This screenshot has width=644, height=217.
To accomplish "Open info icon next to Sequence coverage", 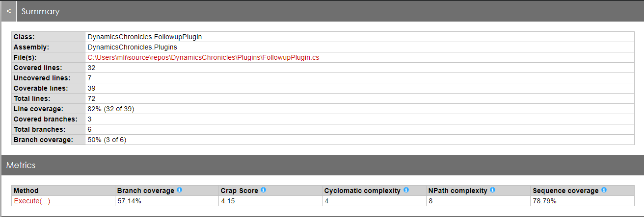I will tap(604, 190).
